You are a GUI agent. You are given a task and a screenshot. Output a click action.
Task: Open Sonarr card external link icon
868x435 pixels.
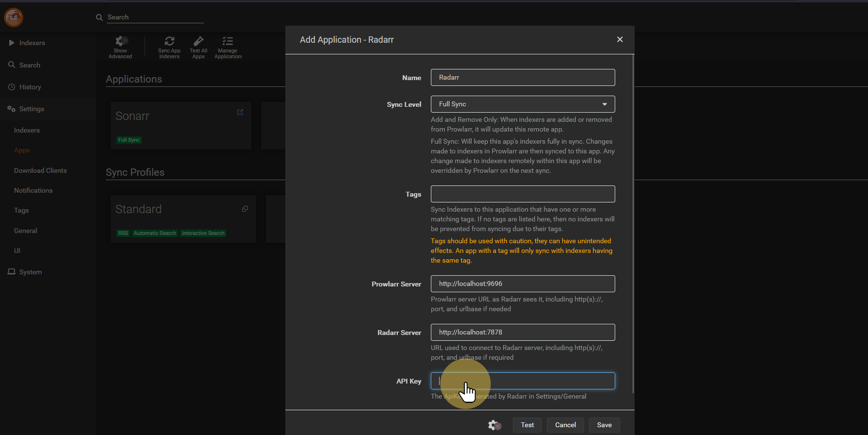pyautogui.click(x=240, y=112)
